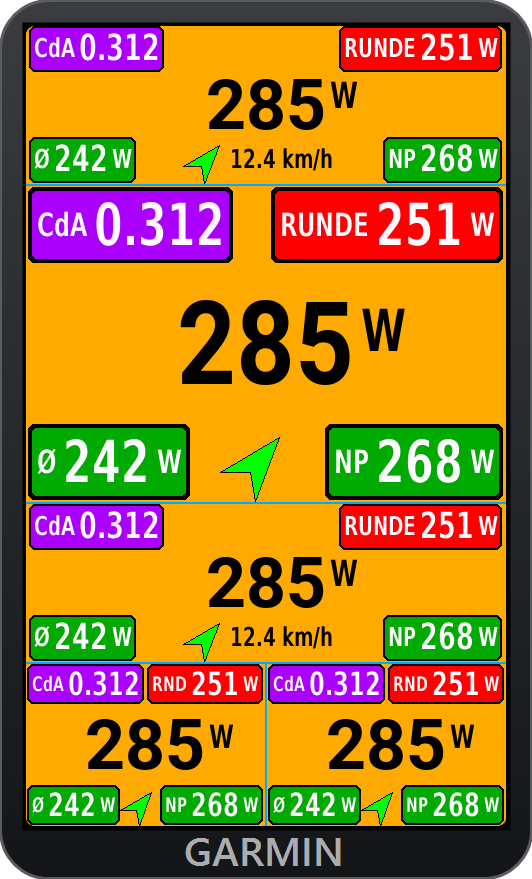Select the NP 268 W badge in the bottom-right panel
This screenshot has width=532, height=879.
(x=452, y=805)
